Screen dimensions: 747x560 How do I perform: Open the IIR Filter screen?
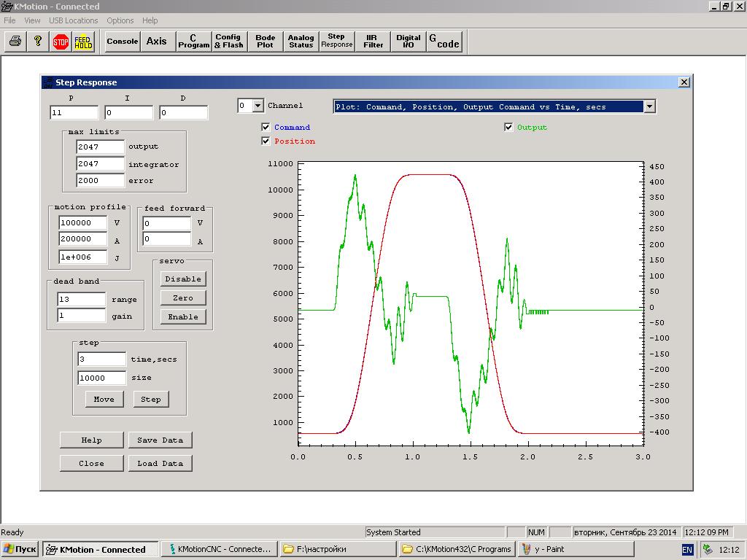[373, 42]
